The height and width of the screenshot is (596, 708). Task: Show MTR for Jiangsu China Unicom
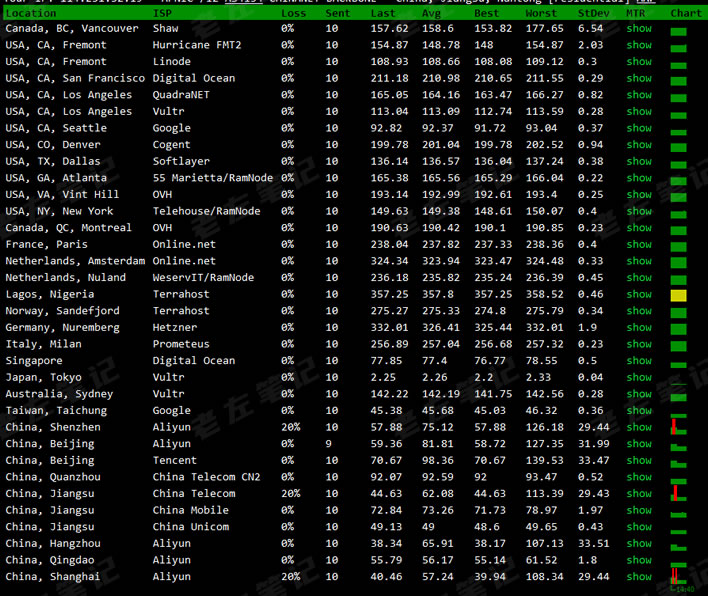point(638,527)
